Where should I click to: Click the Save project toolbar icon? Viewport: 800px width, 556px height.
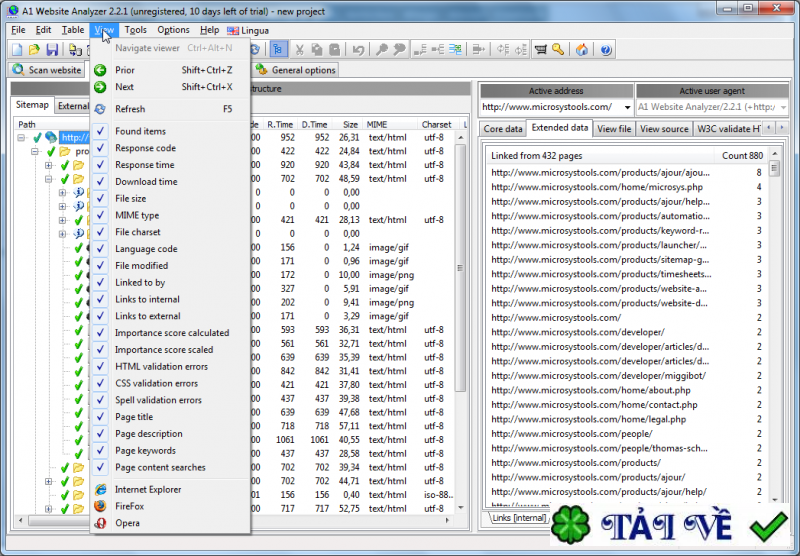51,50
